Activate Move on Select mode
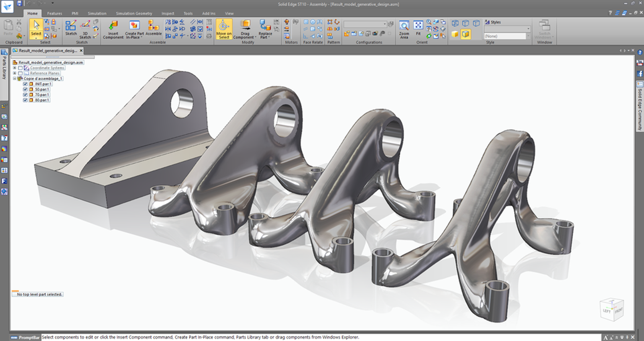Viewport: 644px width, 341px height. tap(224, 29)
